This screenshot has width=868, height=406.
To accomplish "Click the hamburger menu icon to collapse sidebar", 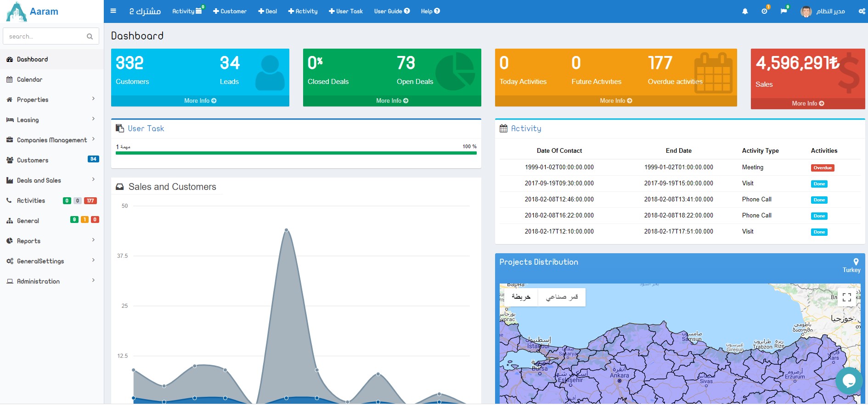I will [113, 11].
